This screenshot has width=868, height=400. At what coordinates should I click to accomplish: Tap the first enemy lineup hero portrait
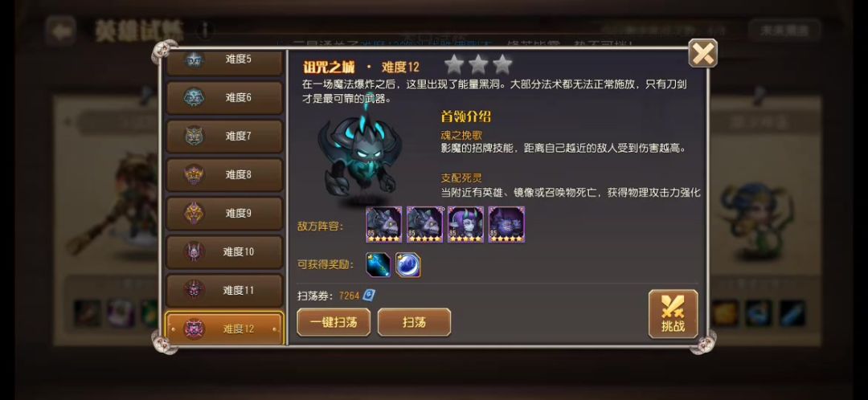click(383, 225)
